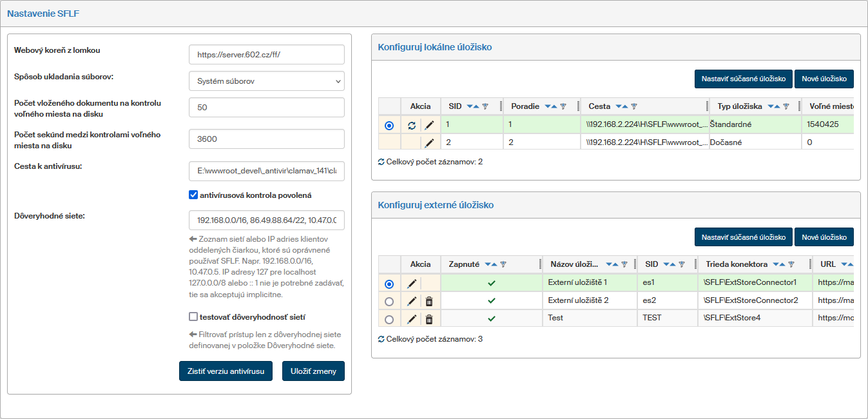
Task: Edit the Test external storage entry
Action: click(x=412, y=318)
